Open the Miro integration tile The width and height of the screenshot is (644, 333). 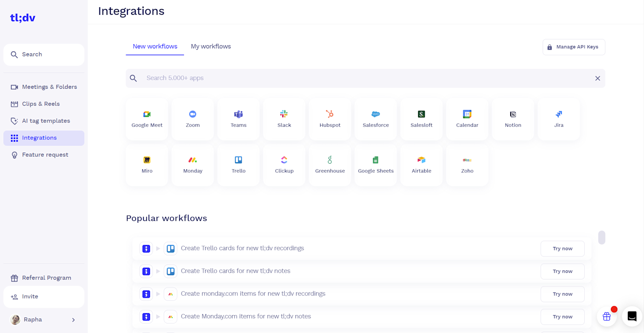point(147,165)
